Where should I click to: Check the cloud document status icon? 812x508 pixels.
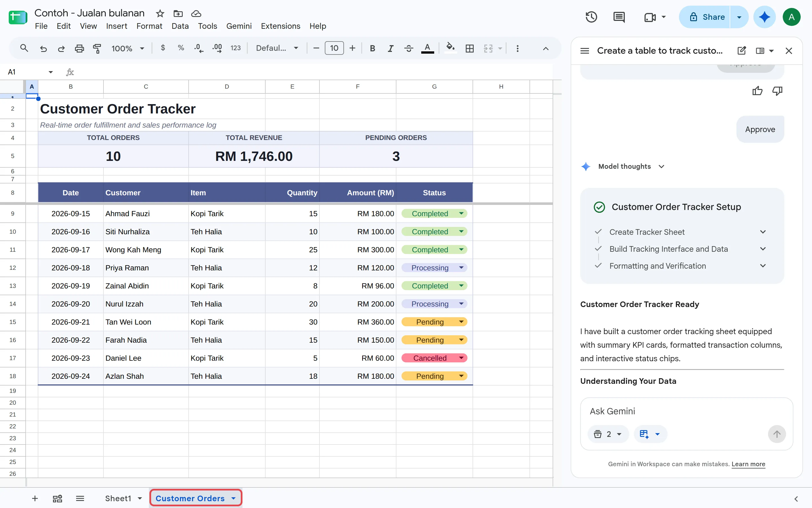tap(196, 14)
